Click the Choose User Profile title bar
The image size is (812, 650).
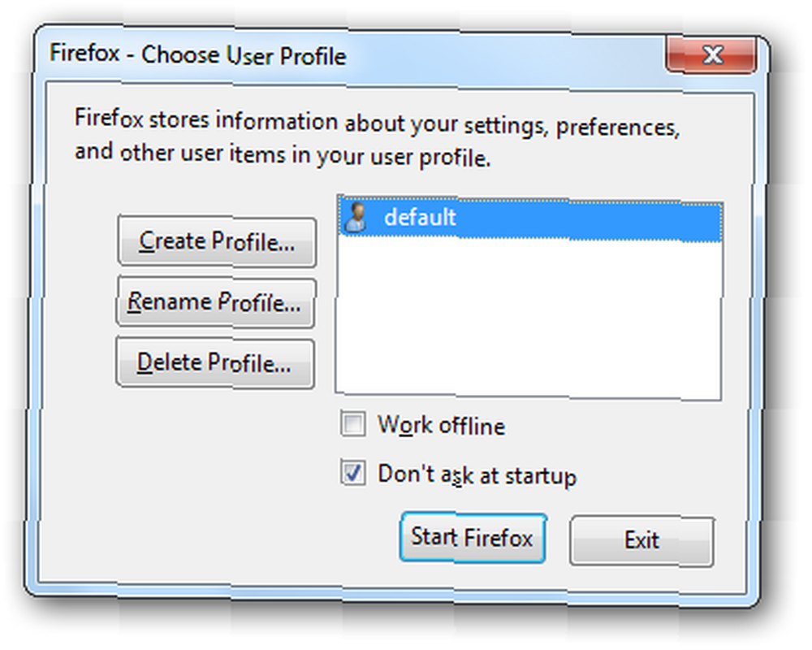coord(352,55)
